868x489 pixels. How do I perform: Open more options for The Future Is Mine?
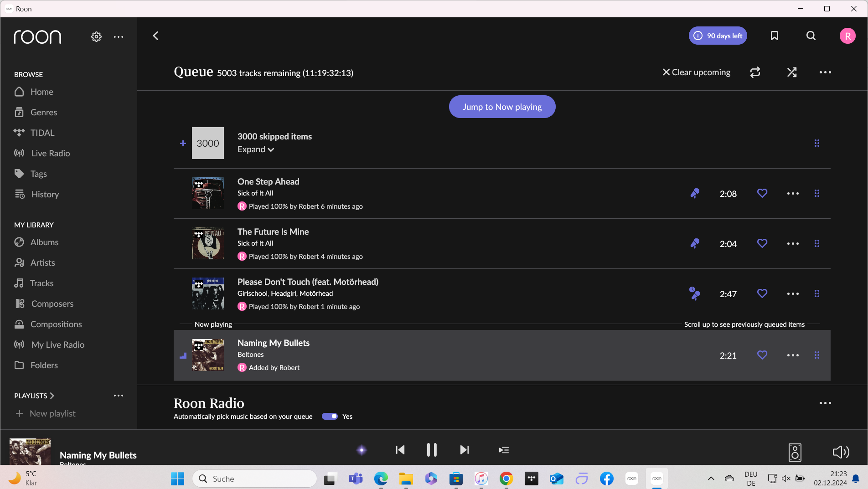coord(793,243)
